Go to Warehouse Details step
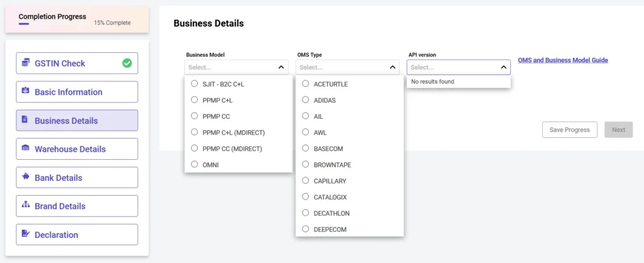 77,148
